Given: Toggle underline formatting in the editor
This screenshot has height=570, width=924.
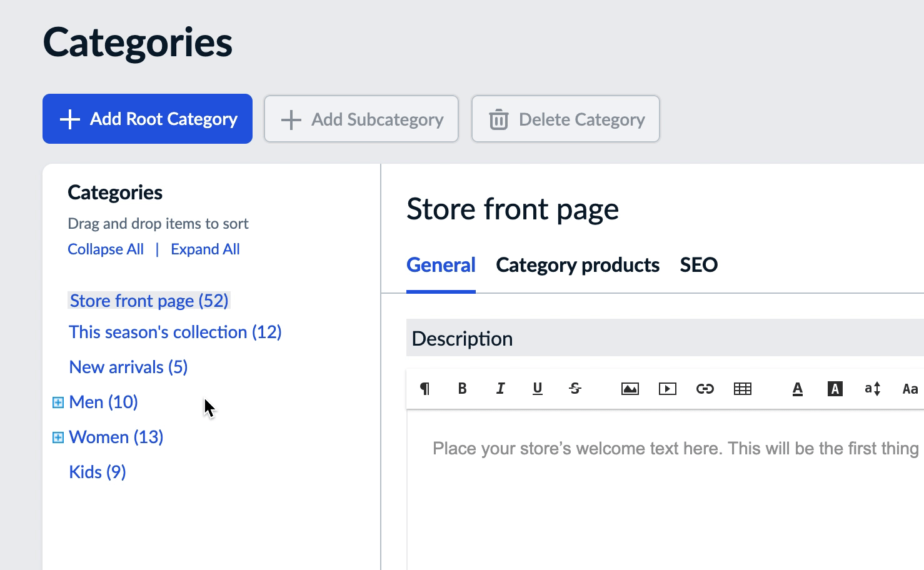Looking at the screenshot, I should pyautogui.click(x=537, y=388).
